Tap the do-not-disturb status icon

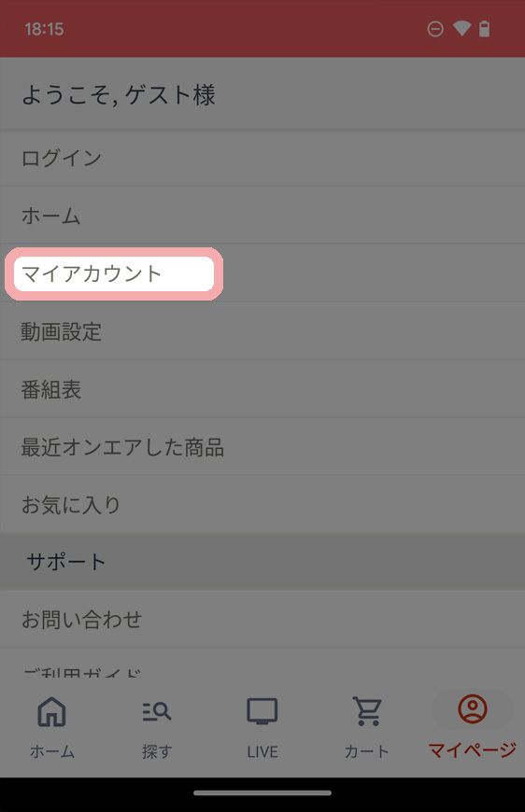[435, 29]
